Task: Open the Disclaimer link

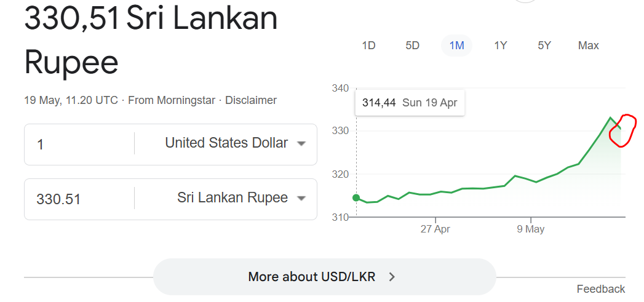Action: coord(251,100)
